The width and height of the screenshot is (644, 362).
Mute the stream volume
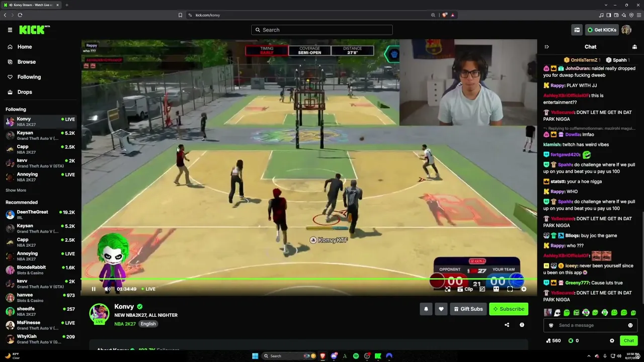pos(107,289)
